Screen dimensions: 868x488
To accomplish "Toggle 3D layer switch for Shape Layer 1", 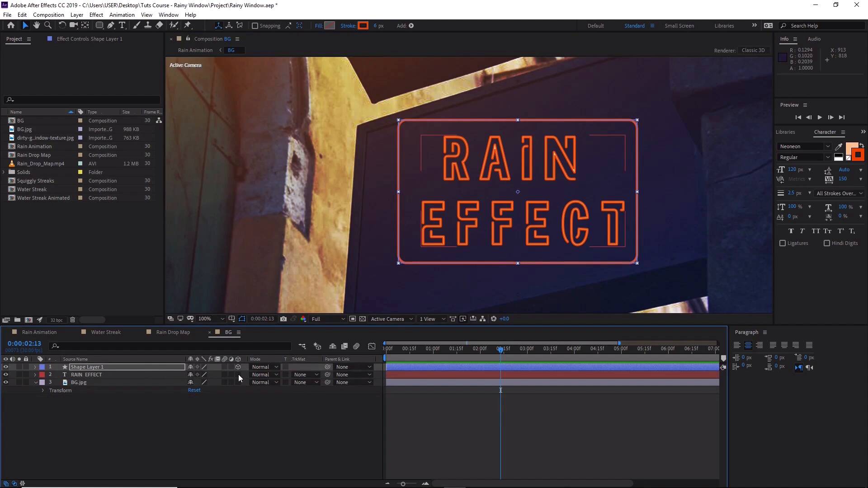I will [238, 367].
